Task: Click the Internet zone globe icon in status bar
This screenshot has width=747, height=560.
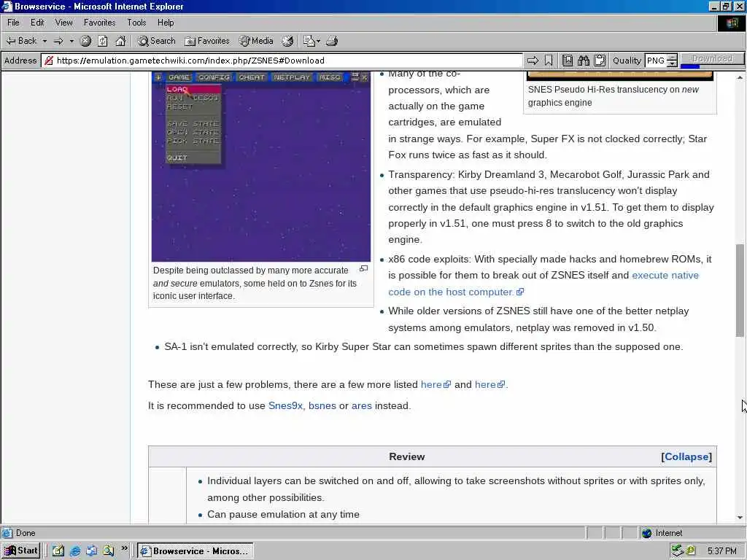Action: (646, 533)
